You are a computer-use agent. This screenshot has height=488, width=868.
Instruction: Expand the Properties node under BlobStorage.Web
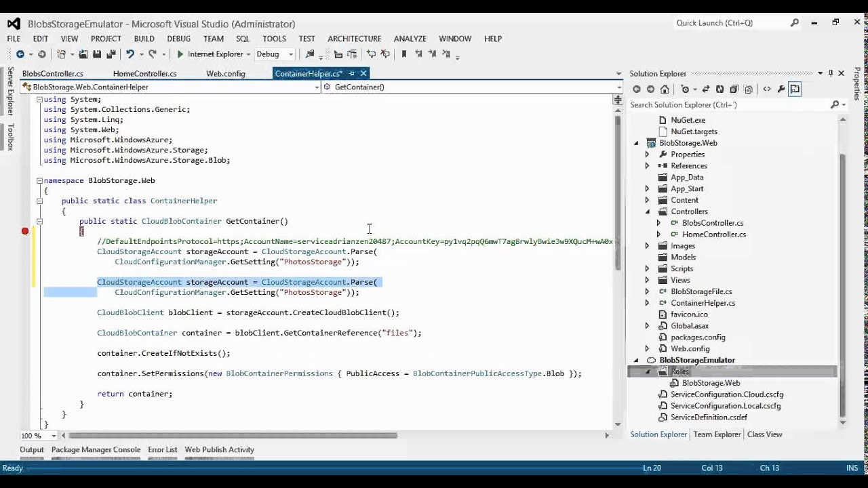[x=647, y=155]
